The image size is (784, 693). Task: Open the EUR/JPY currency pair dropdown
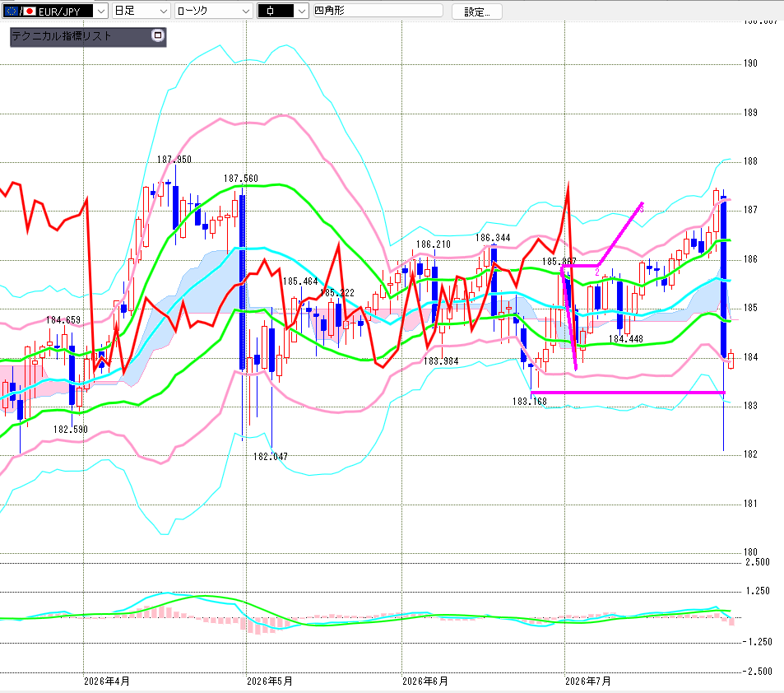tap(55, 11)
